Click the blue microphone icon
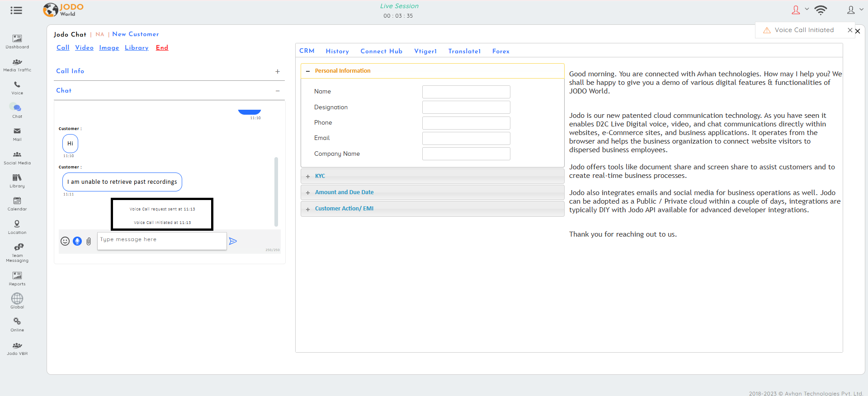868x396 pixels. 77,241
